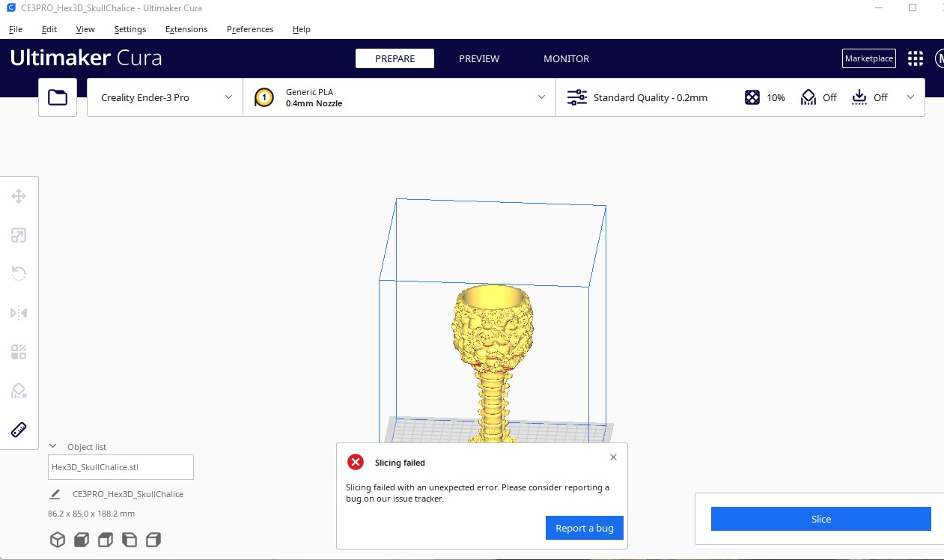Toggle build plate adhesion from Off
The height and width of the screenshot is (560, 944).
click(x=869, y=97)
